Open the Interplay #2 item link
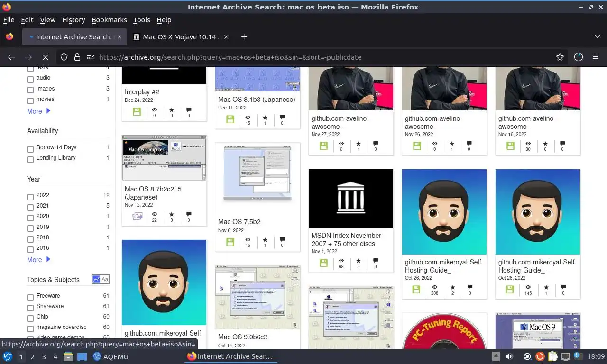607x364 pixels. point(142,92)
